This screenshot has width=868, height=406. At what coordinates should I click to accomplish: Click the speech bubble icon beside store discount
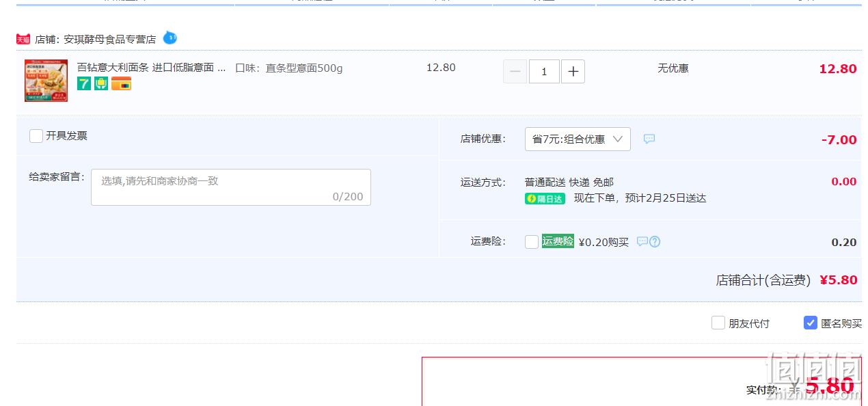pyautogui.click(x=649, y=139)
